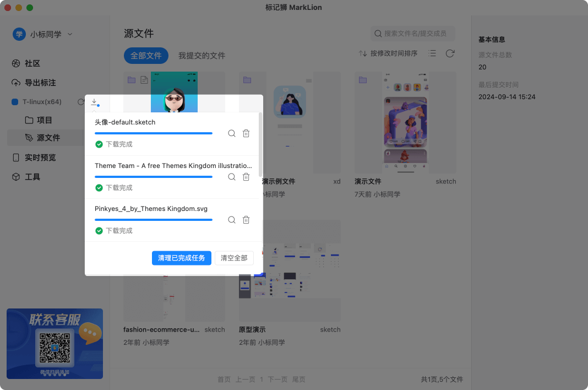Refresh the file list with the reload icon
Screen dimensions: 588x390
pyautogui.click(x=450, y=53)
